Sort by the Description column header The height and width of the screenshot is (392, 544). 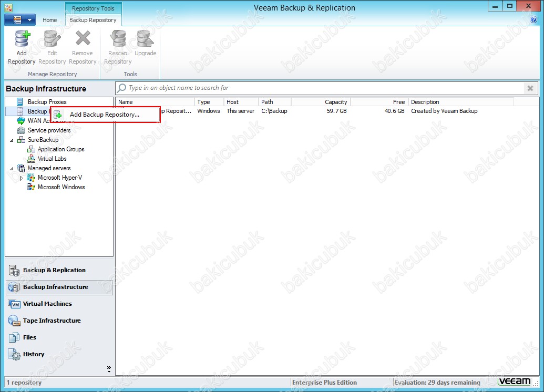point(461,101)
